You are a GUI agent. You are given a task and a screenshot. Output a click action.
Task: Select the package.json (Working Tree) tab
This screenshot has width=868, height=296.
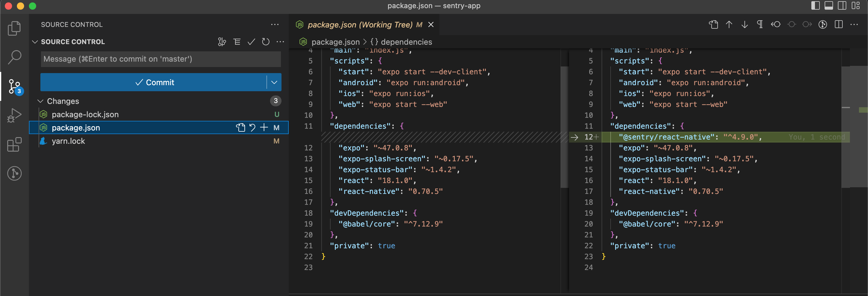[360, 25]
